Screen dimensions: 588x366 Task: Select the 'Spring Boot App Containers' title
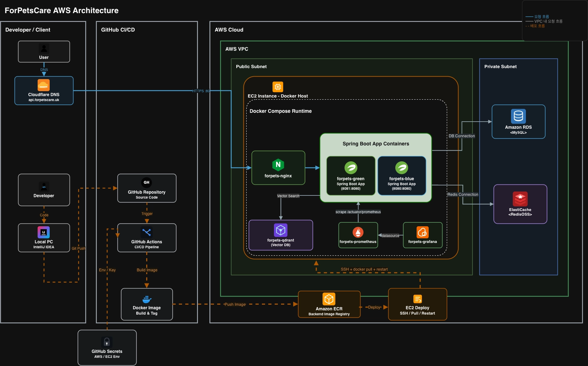click(x=376, y=144)
